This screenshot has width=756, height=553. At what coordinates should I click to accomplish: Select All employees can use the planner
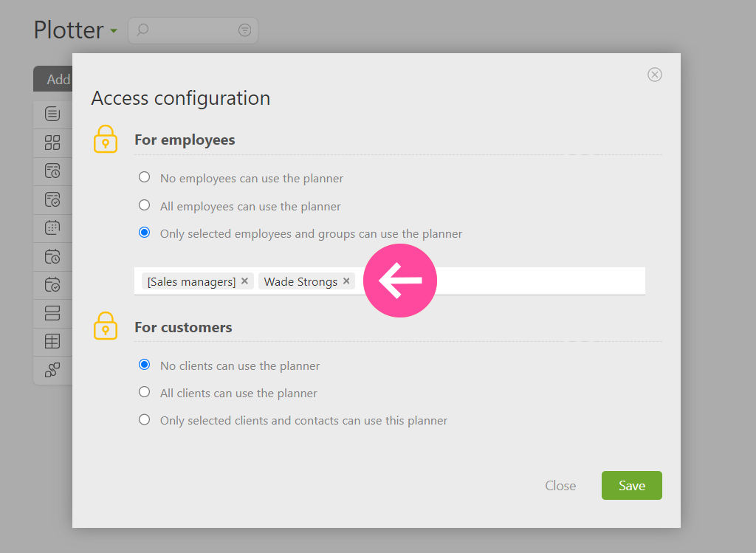(x=144, y=205)
